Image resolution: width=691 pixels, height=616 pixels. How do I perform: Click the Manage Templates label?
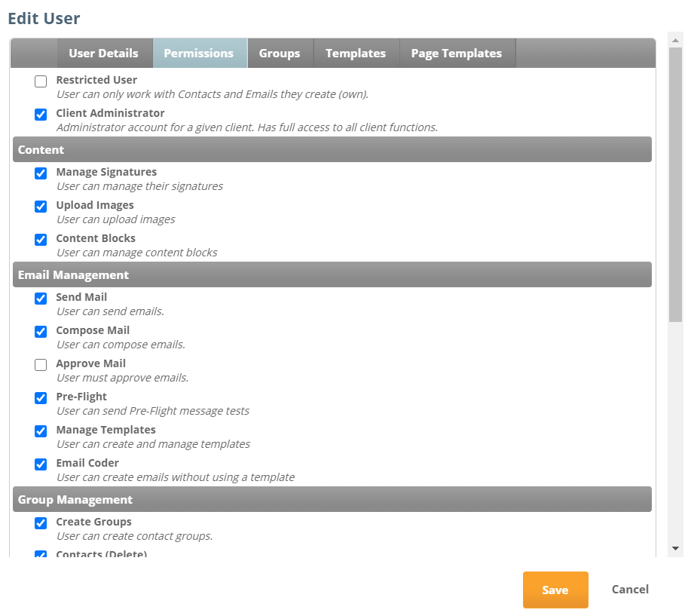point(105,430)
